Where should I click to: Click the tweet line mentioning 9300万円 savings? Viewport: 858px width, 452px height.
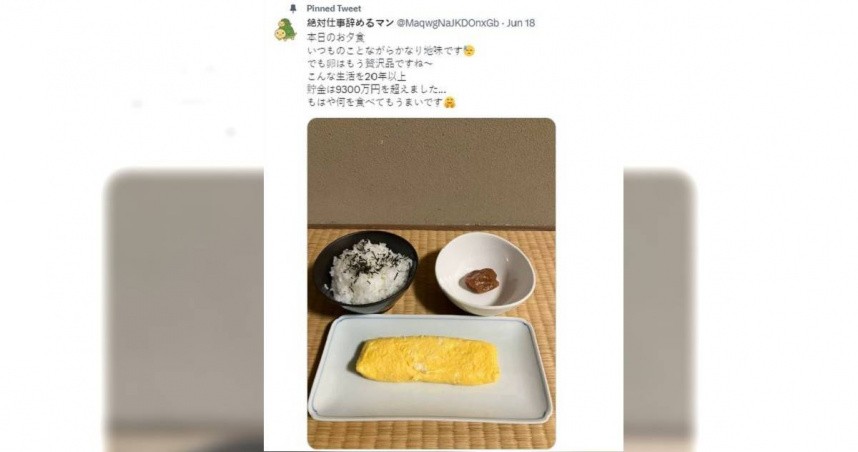[x=377, y=89]
